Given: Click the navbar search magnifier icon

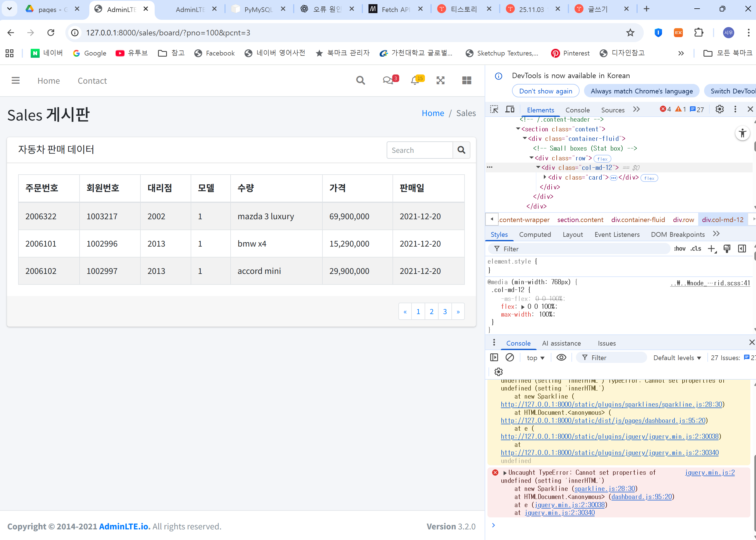Looking at the screenshot, I should point(360,80).
